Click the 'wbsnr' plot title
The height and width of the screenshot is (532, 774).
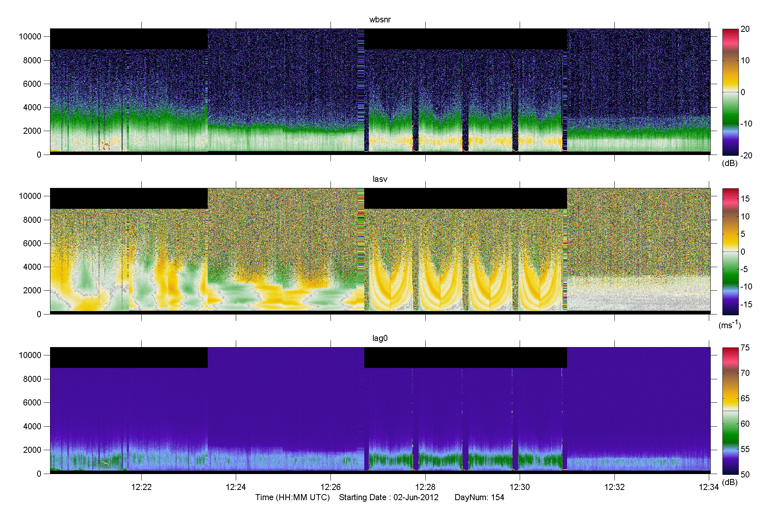point(380,20)
